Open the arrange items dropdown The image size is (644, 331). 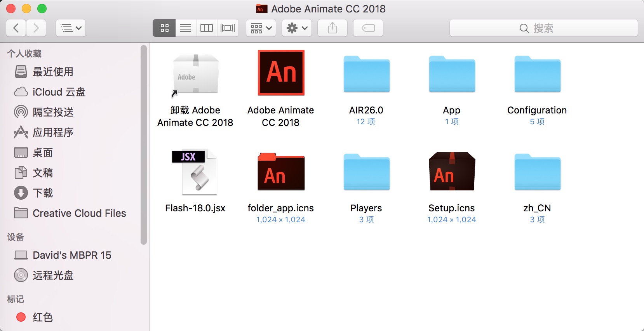261,28
